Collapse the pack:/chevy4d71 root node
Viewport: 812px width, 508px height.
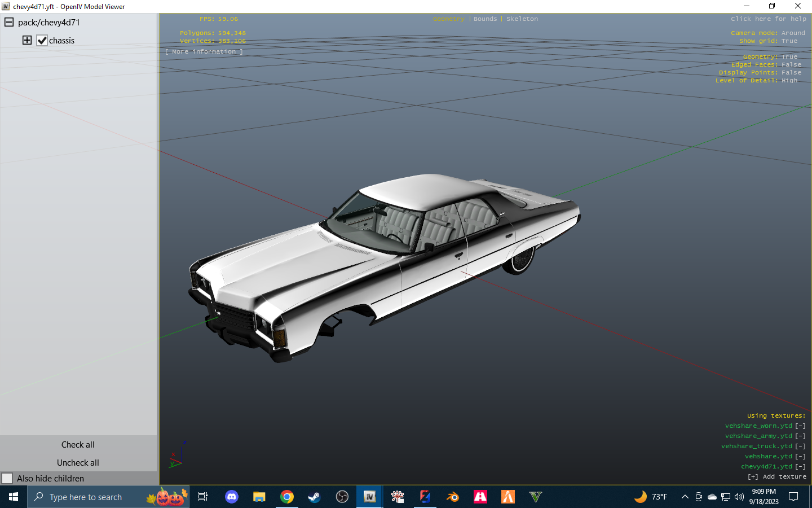(9, 23)
